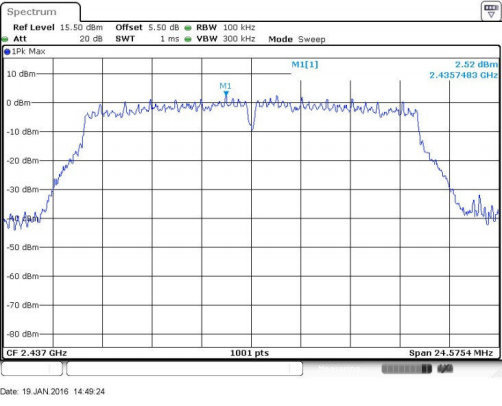502x406 pixels.
Task: Click the CF 2.437 GHz label
Action: click(37, 353)
